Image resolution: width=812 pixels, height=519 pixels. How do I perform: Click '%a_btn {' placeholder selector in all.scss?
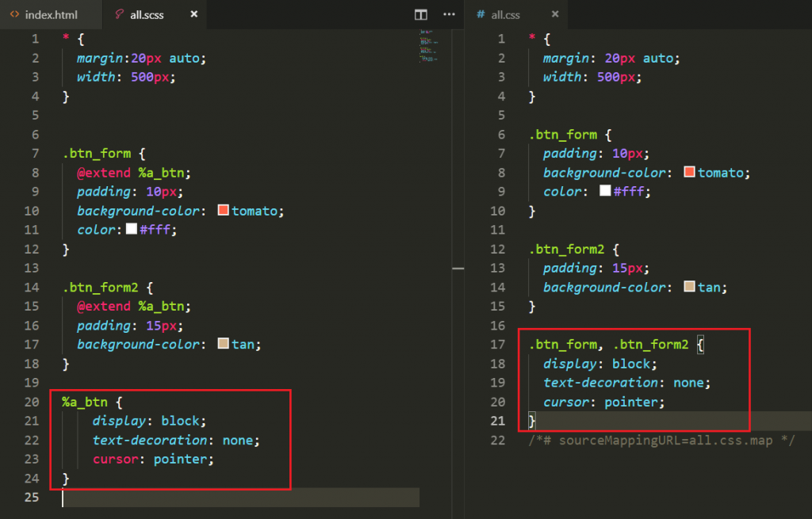tap(92, 402)
